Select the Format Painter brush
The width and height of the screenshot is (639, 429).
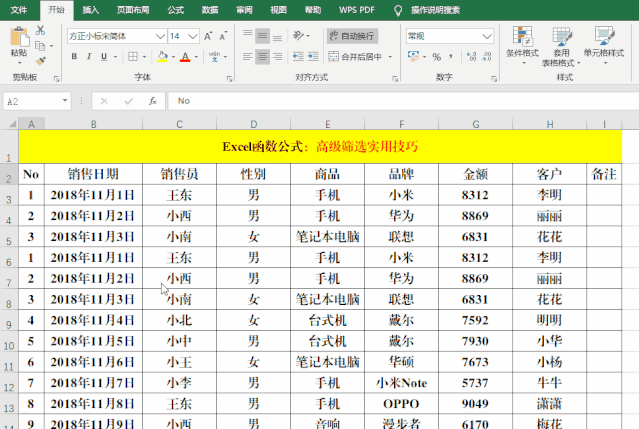pos(40,59)
